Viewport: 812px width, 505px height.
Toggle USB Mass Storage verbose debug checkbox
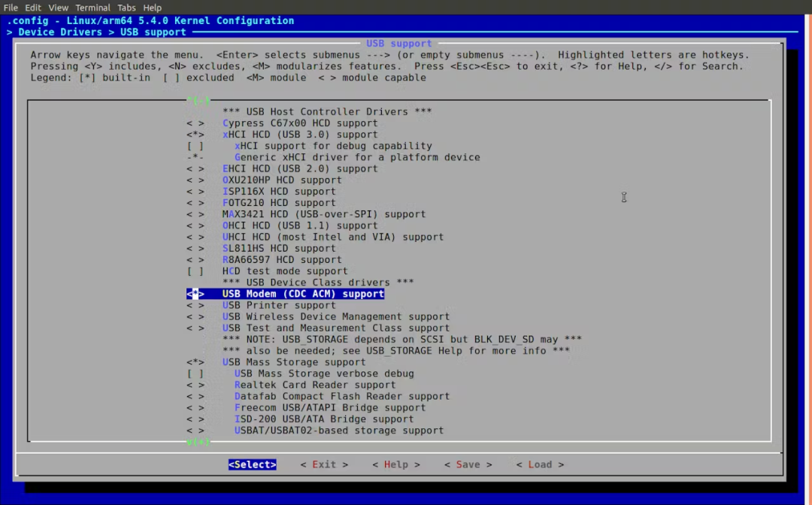pyautogui.click(x=195, y=373)
